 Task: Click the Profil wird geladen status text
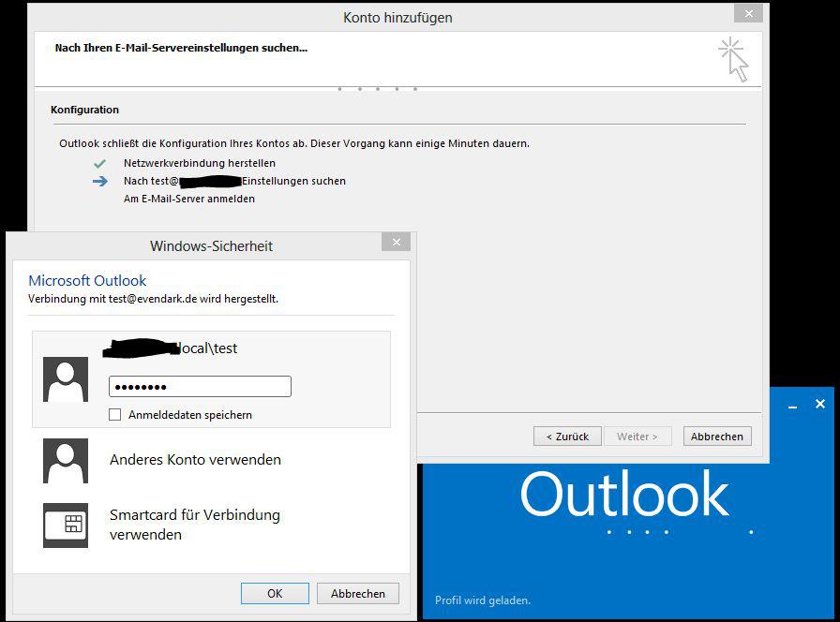coord(483,600)
